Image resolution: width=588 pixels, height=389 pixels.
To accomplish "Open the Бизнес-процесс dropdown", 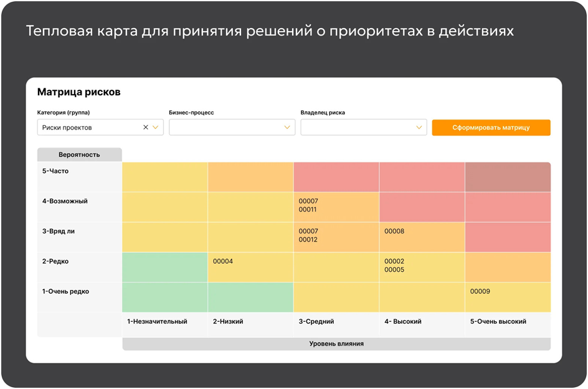I will click(232, 127).
